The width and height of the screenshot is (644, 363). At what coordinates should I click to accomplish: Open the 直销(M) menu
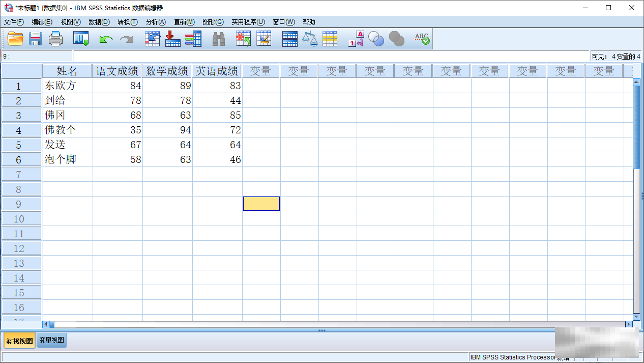tap(184, 22)
